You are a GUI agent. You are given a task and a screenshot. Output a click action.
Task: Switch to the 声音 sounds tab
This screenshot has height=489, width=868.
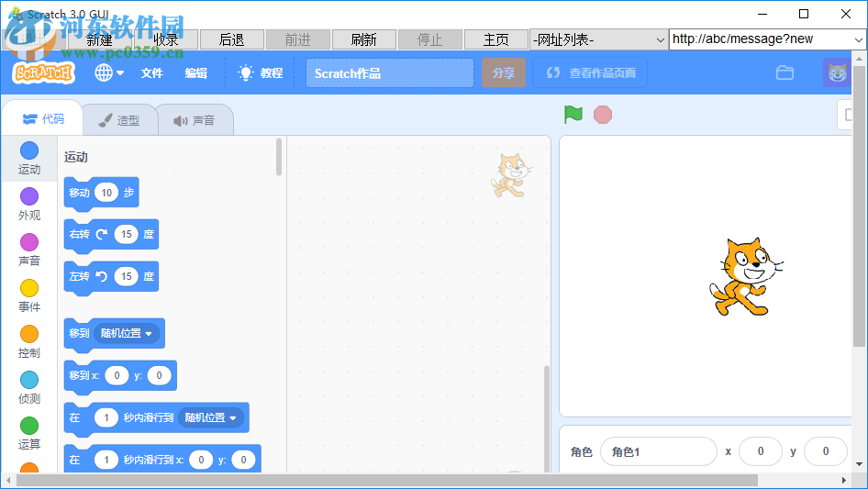click(195, 120)
